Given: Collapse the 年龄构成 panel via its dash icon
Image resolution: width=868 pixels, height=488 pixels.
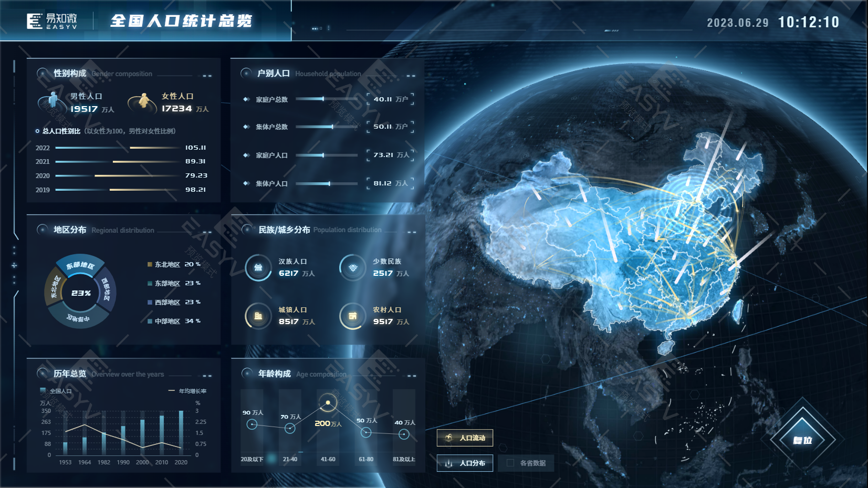Looking at the screenshot, I should pyautogui.click(x=411, y=376).
